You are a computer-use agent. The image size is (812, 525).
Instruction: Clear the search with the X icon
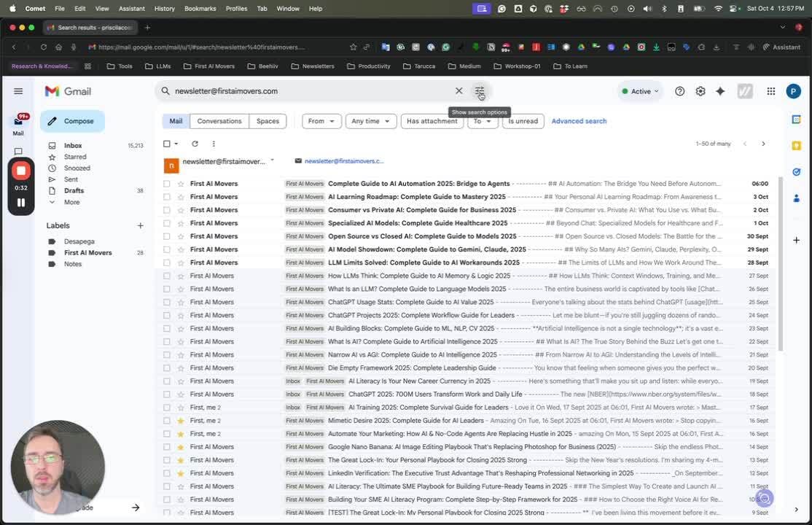pos(458,91)
